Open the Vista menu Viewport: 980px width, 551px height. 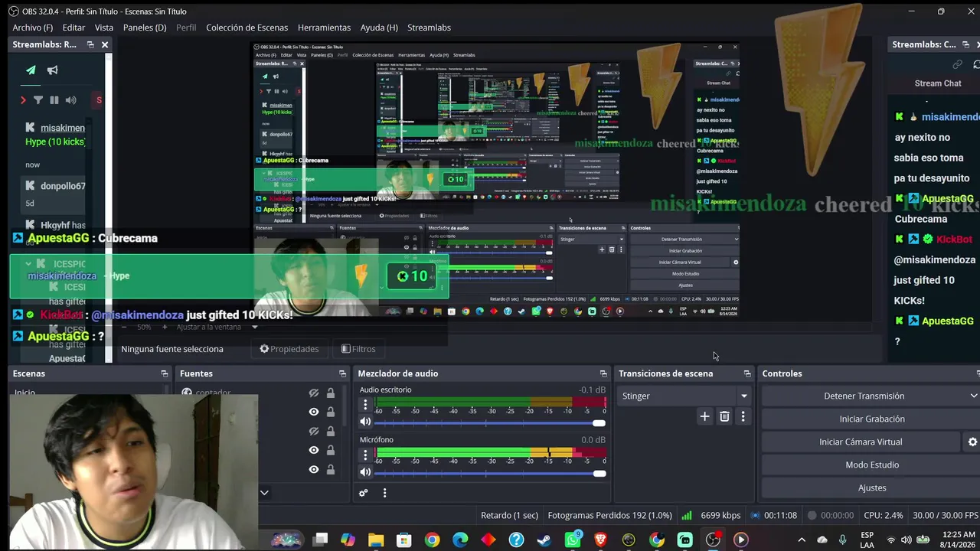pos(104,28)
